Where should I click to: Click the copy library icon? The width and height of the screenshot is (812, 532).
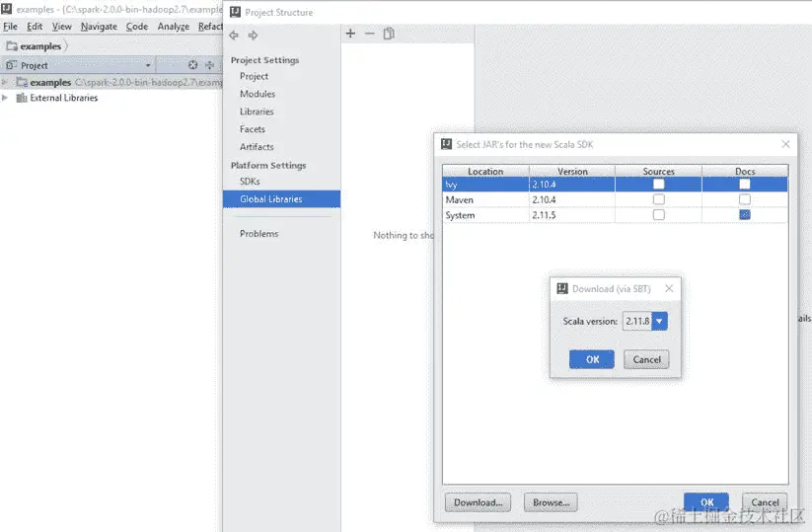(x=389, y=34)
